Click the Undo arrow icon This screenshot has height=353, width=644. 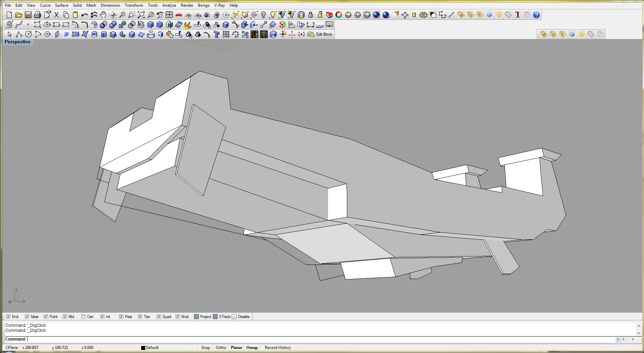(x=84, y=15)
